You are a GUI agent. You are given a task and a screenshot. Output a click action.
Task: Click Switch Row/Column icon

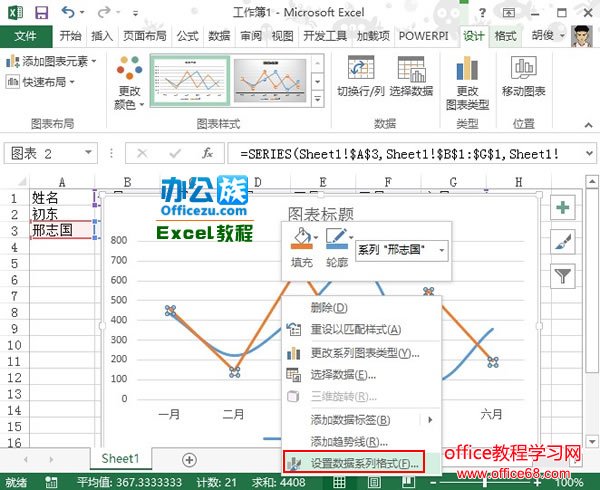click(361, 68)
